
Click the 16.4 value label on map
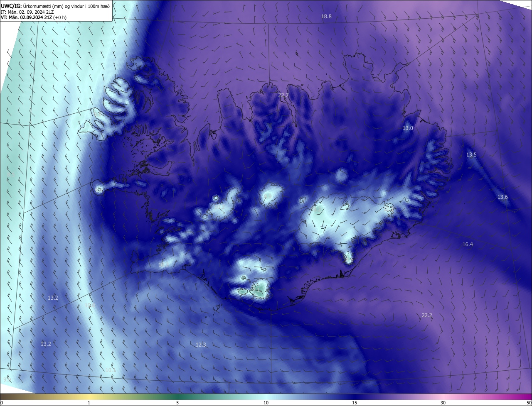pos(468,245)
